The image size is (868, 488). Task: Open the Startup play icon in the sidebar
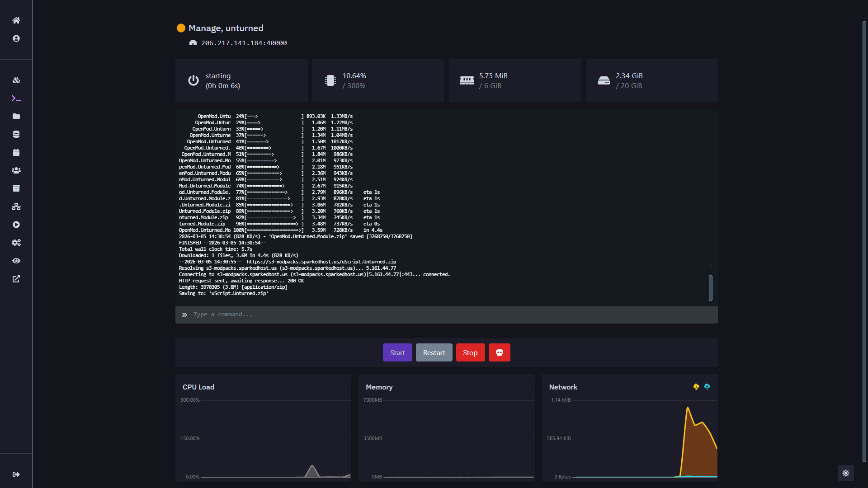[16, 225]
